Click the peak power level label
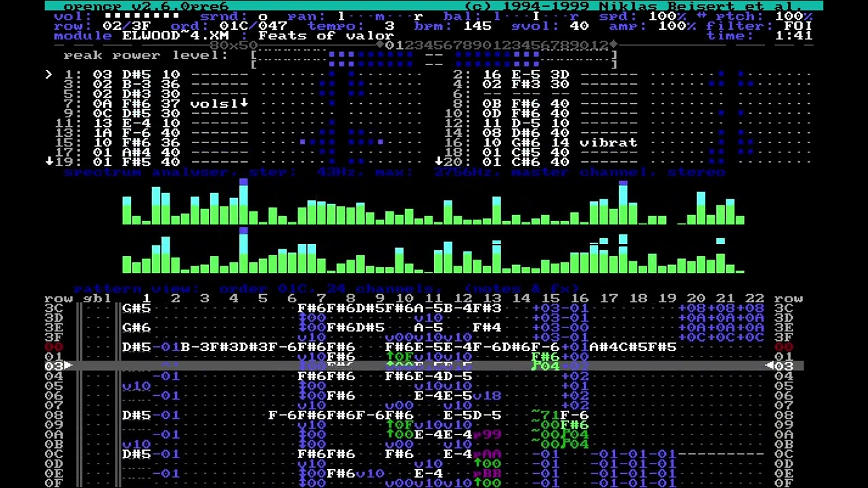The image size is (868, 488). tap(146, 55)
